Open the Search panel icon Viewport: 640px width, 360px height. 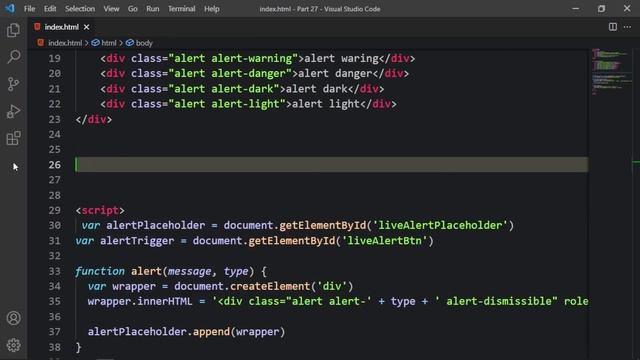[13, 57]
